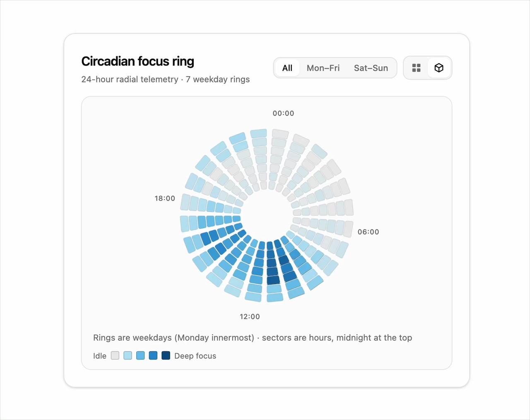Viewport: 530px width, 420px height.
Task: Click the medium sky-blue legend swatch
Action: pyautogui.click(x=140, y=355)
